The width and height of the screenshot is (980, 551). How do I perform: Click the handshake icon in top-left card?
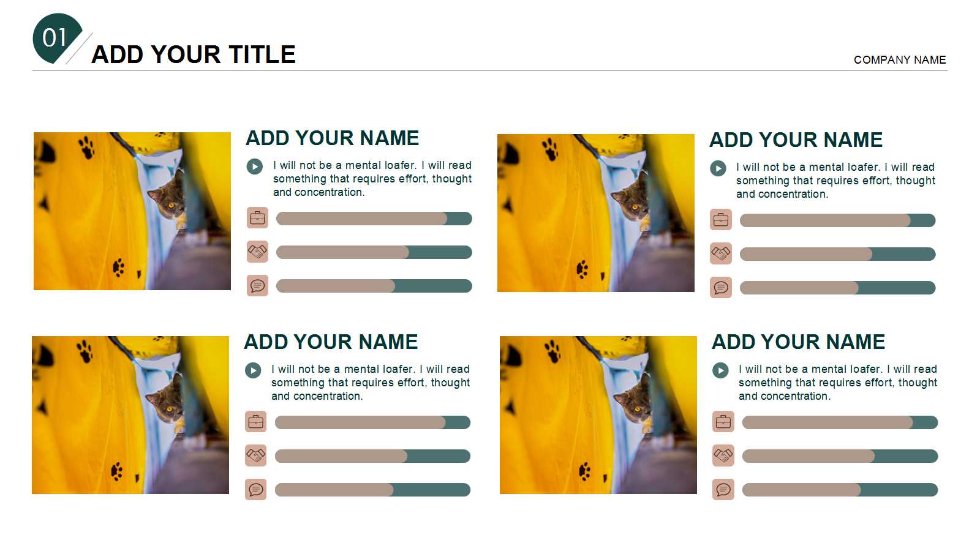(x=257, y=252)
